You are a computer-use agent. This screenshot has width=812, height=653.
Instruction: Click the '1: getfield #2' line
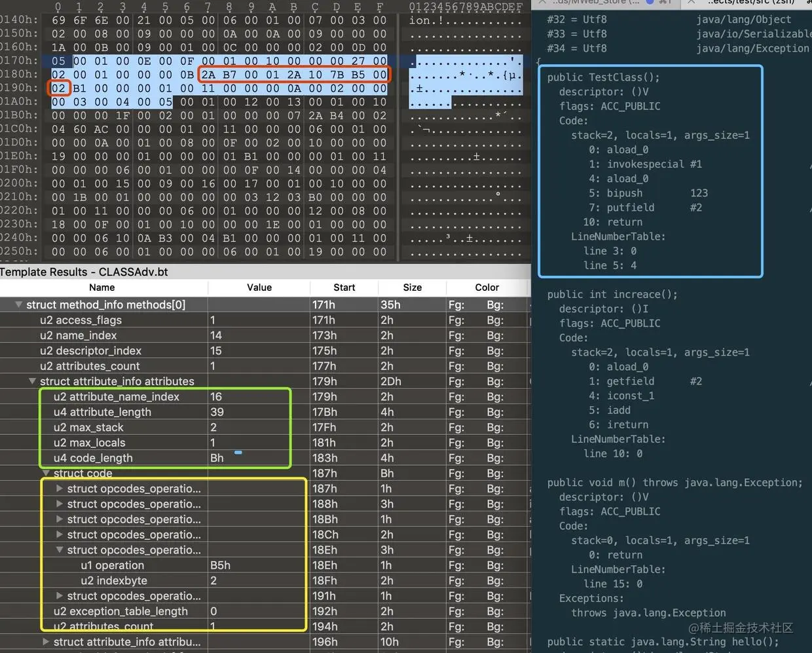[x=645, y=381]
